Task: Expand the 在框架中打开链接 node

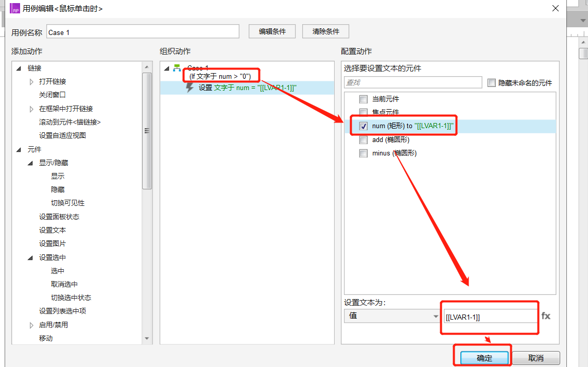Action: pos(31,109)
